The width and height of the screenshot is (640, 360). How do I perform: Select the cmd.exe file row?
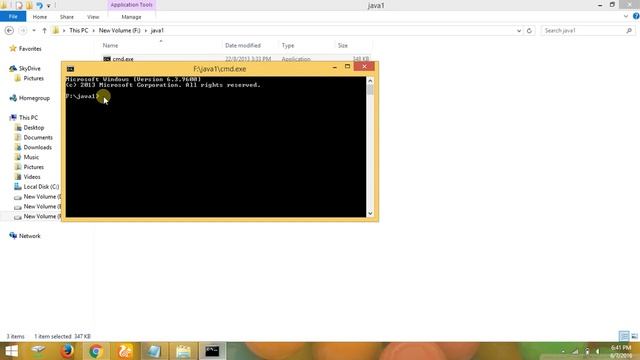[x=236, y=59]
